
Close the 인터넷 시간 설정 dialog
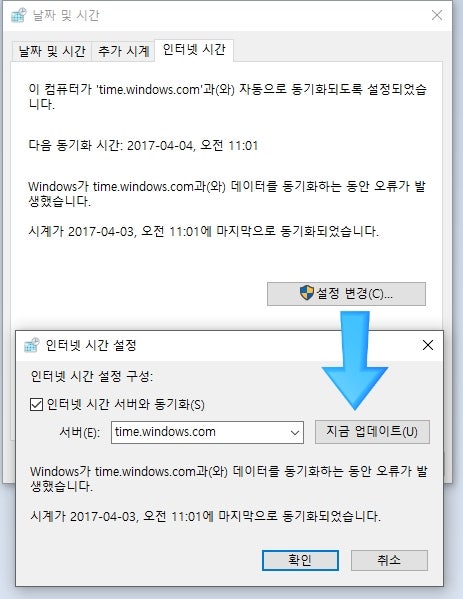[x=428, y=345]
